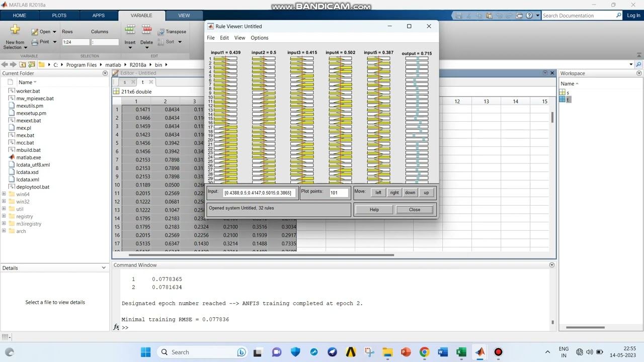This screenshot has height=362, width=644.
Task: Click the Plot points field showing 101
Action: (x=339, y=193)
